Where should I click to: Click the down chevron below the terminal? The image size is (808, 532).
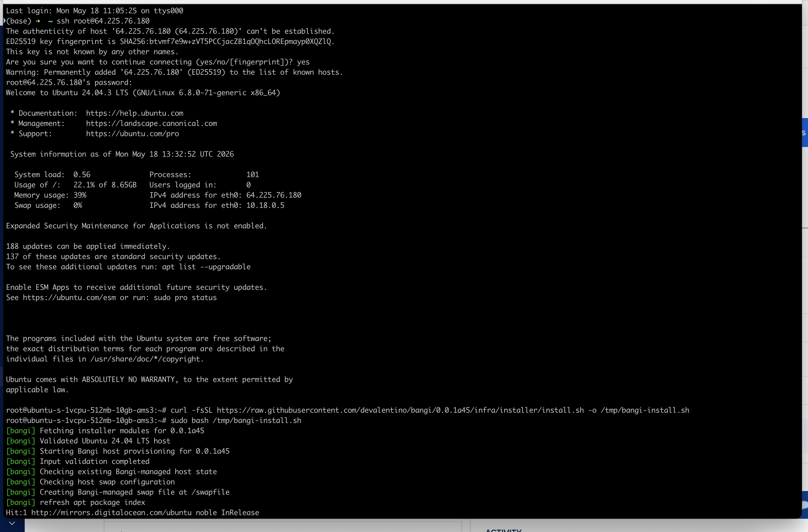[x=12, y=523]
